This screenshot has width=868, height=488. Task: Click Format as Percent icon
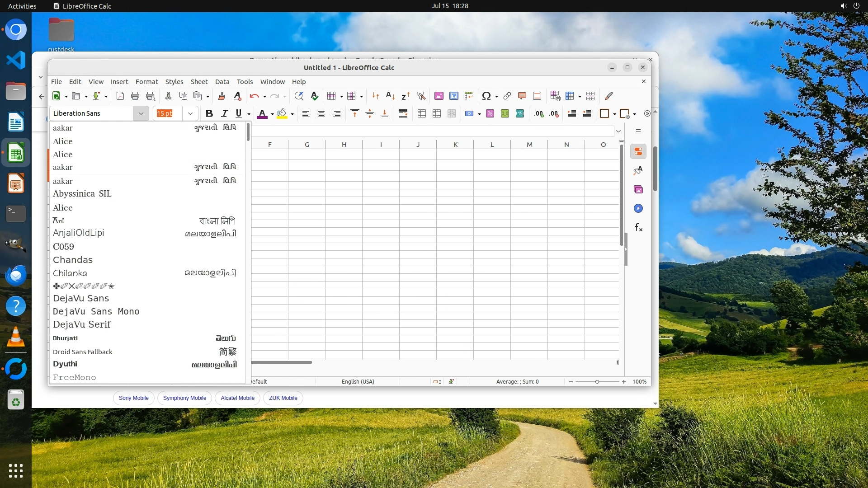(490, 113)
